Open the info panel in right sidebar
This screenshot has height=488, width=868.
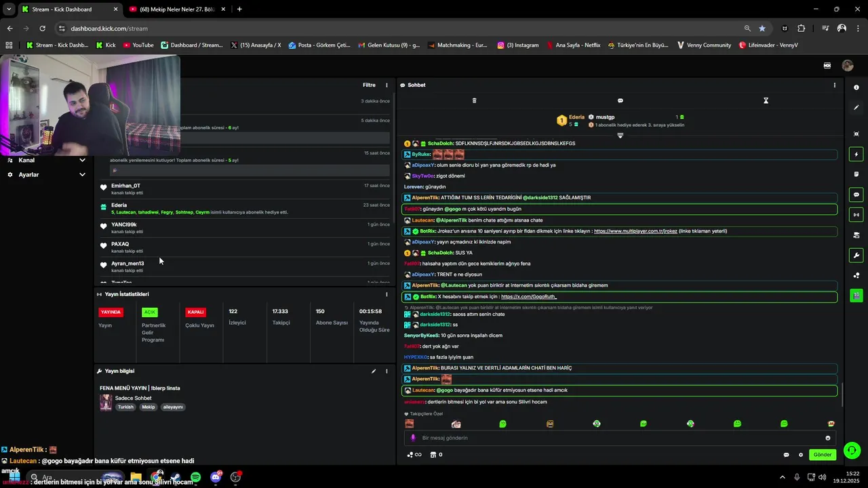coord(856,87)
